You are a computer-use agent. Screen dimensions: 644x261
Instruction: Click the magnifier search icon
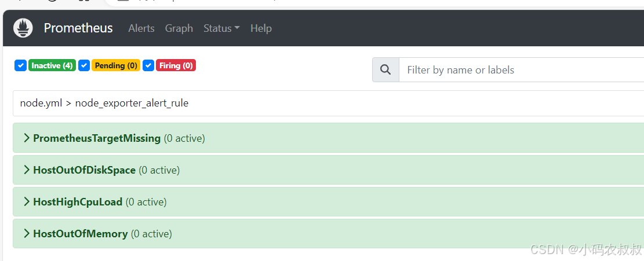385,69
